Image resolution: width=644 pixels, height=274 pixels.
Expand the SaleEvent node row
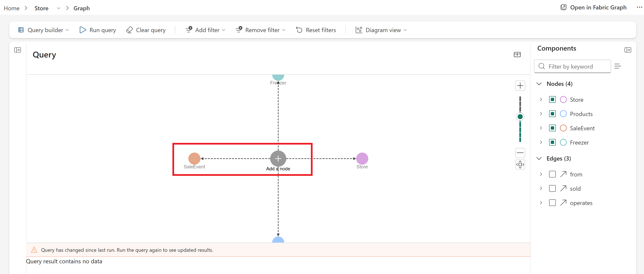click(541, 128)
